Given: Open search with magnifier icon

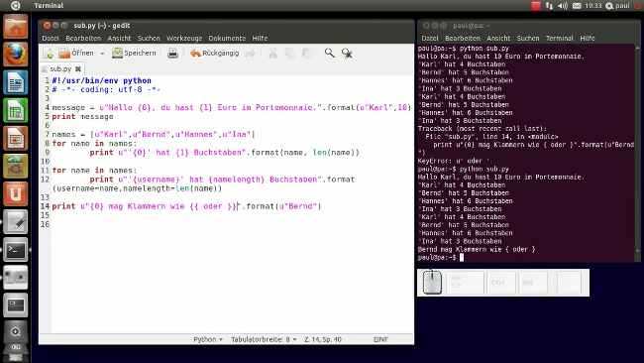Looking at the screenshot, I should pos(329,53).
